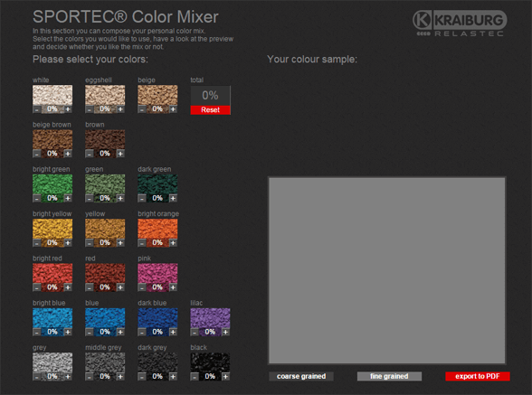Click minus under the green swatch
Screen dimensions: 532x395
(90, 198)
